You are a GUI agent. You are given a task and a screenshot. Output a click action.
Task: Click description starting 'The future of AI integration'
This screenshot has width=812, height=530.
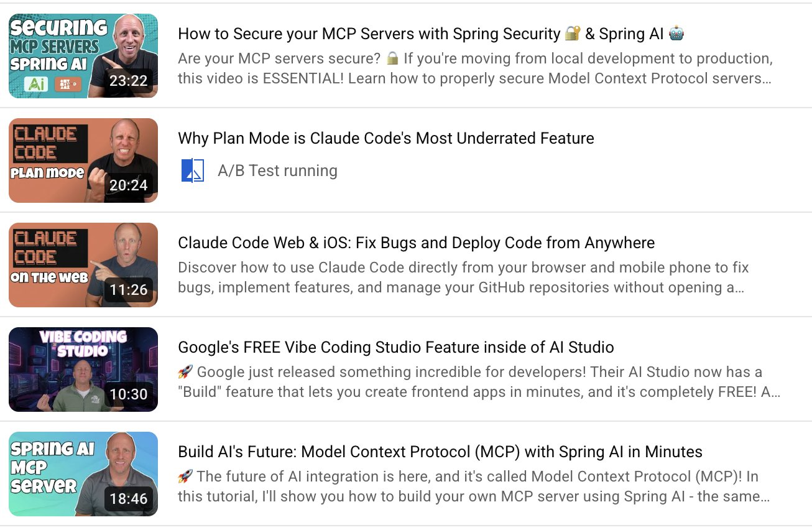(475, 486)
